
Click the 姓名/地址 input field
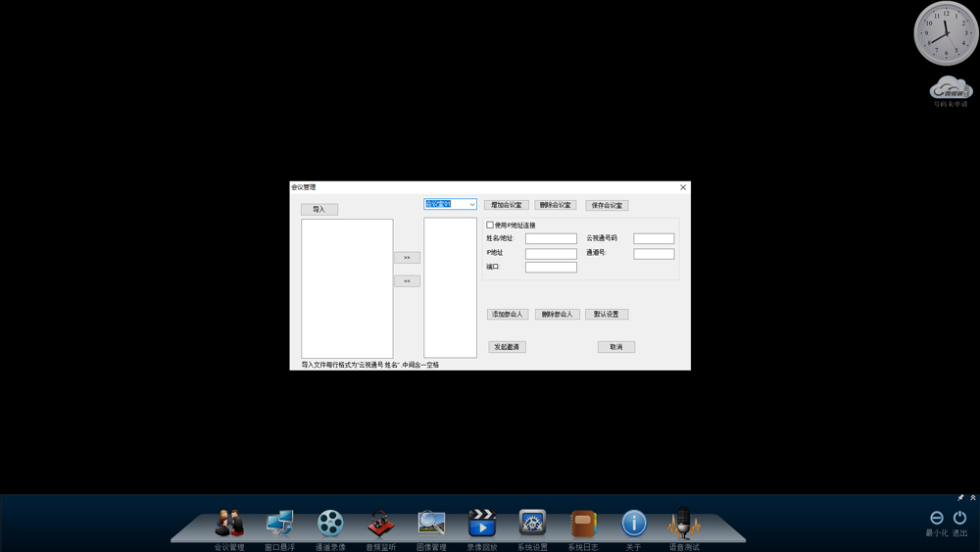pos(551,238)
